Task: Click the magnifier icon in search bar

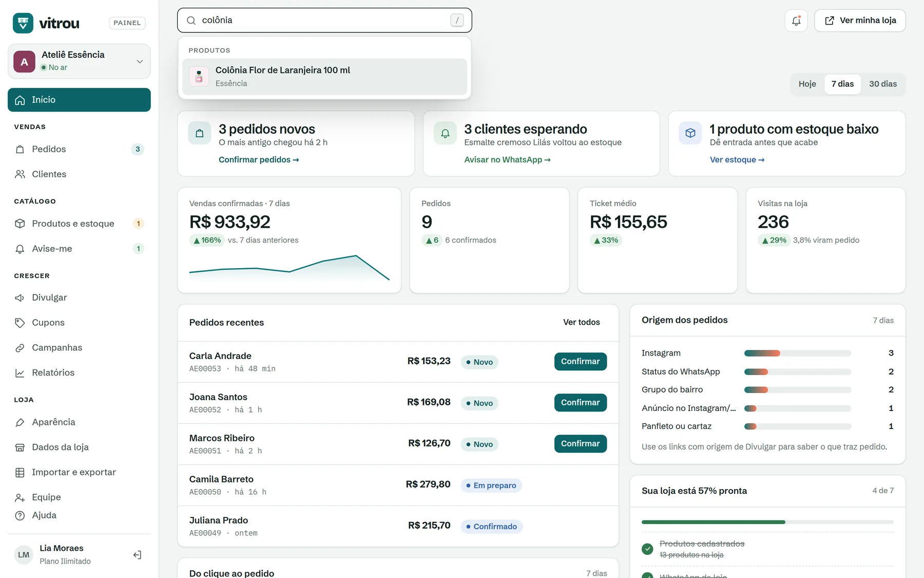Action: pos(191,21)
